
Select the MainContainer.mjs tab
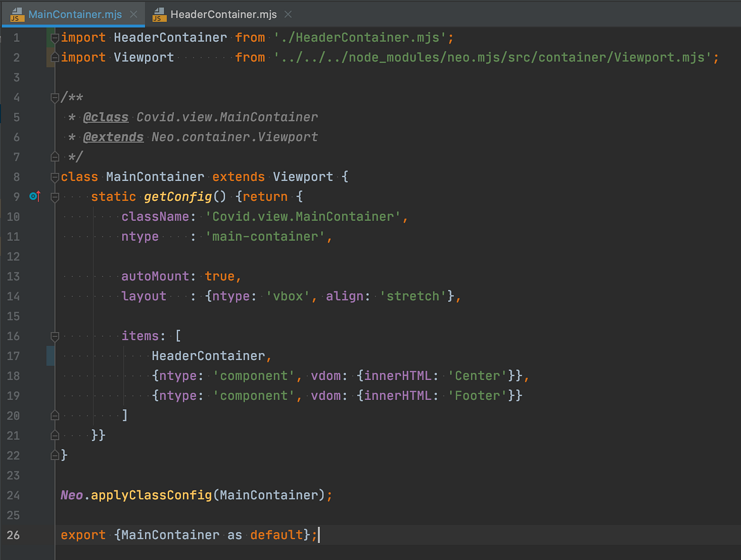pos(74,14)
